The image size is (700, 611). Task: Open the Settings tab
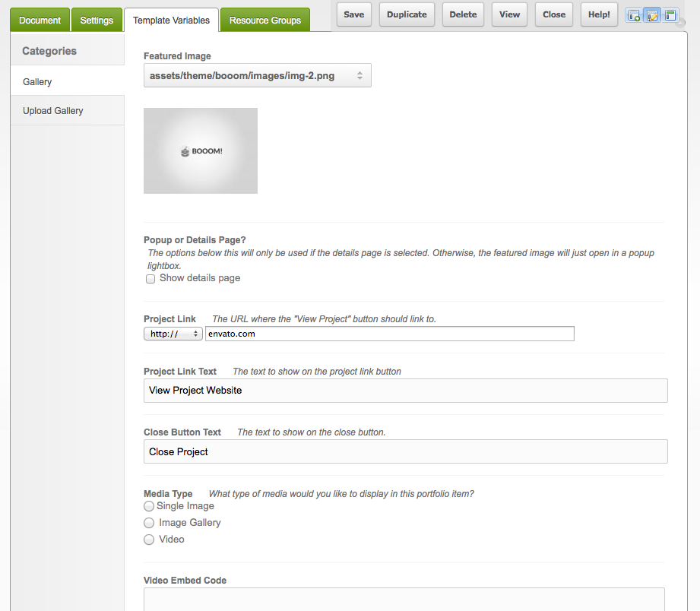(x=97, y=21)
